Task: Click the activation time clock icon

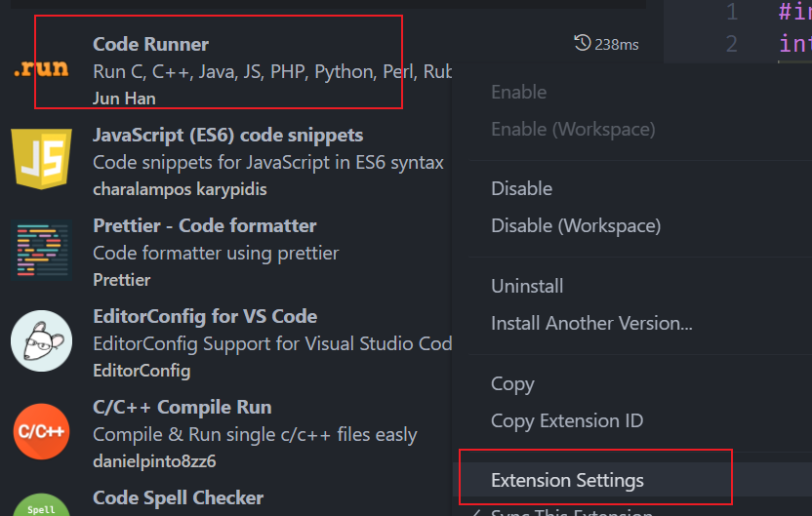Action: point(583,43)
